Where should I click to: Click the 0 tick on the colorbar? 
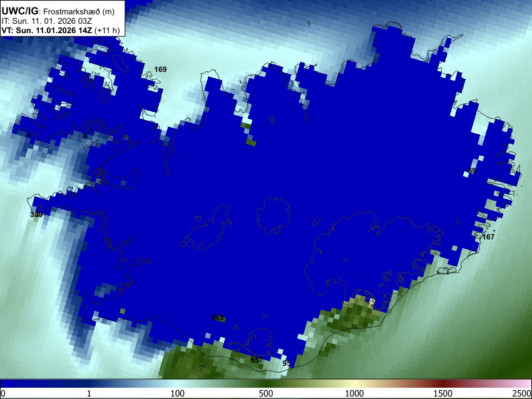3,393
